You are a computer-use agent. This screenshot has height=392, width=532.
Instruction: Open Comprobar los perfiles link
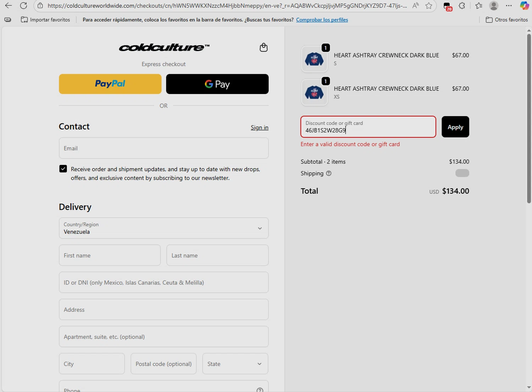point(322,20)
